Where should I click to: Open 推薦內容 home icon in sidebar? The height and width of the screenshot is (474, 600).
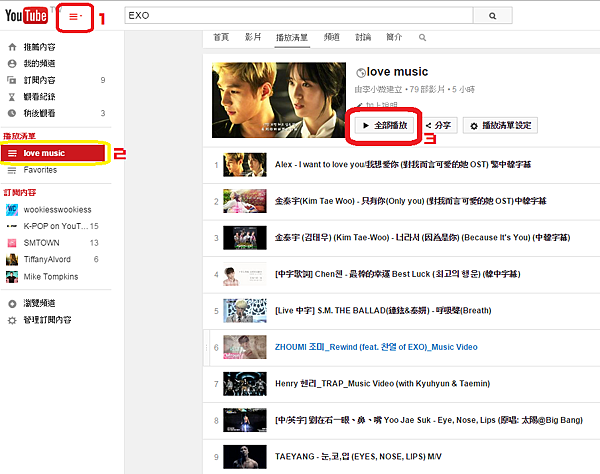[x=12, y=47]
